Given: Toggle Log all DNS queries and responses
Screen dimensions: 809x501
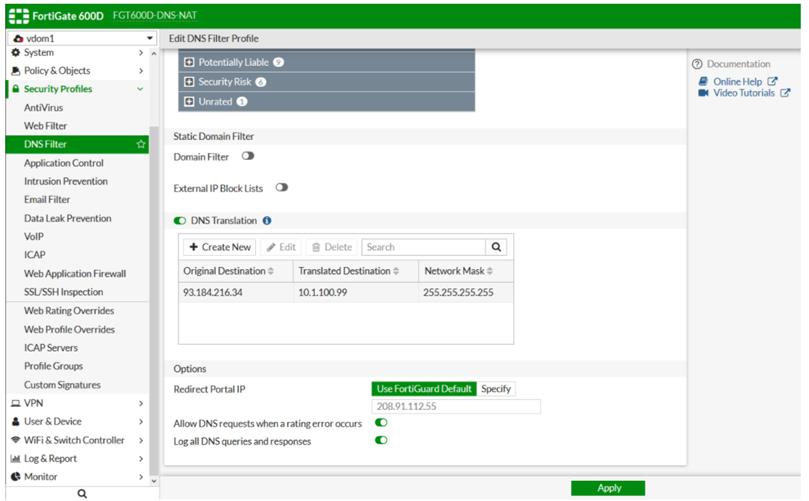Looking at the screenshot, I should [x=381, y=440].
